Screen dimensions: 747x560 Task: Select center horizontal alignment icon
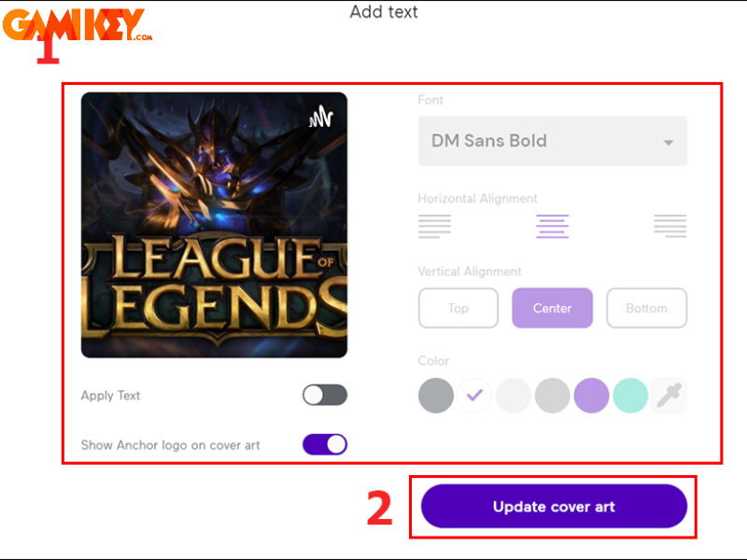pyautogui.click(x=553, y=226)
